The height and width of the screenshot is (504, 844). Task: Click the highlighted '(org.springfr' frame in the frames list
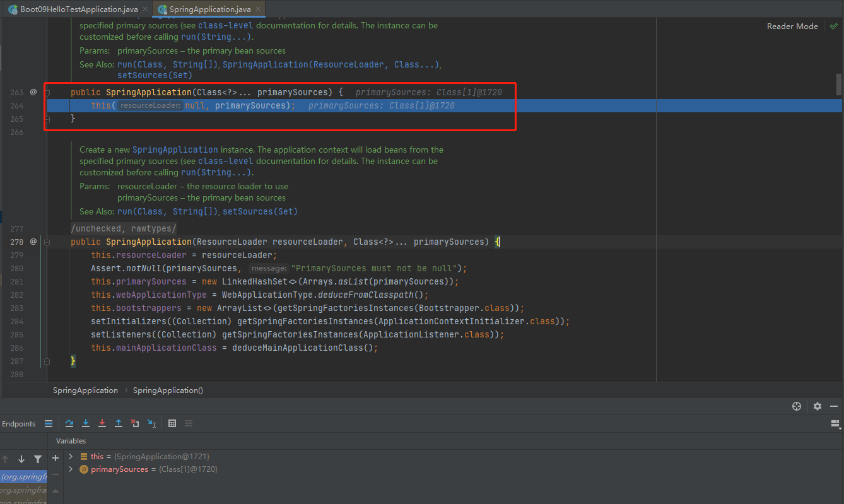[x=23, y=476]
